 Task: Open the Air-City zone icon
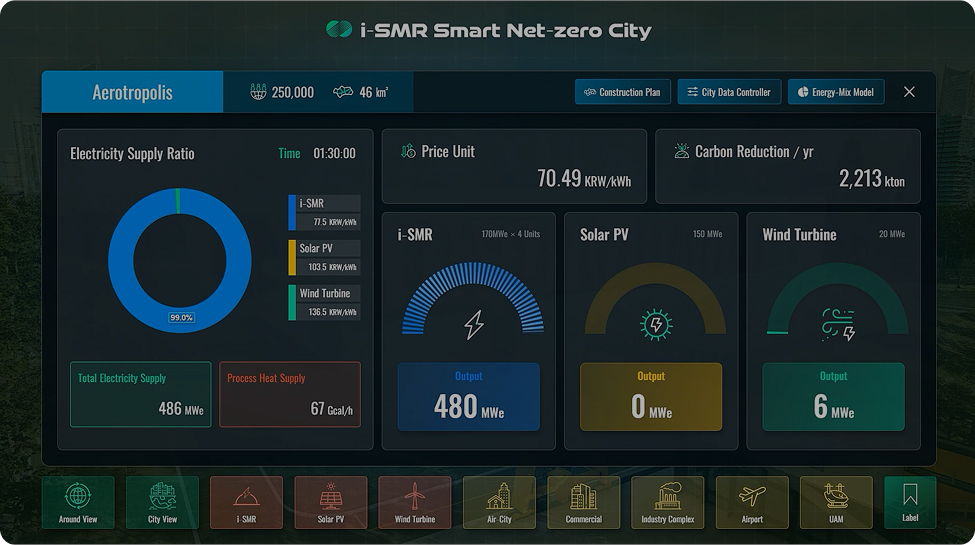coord(499,502)
